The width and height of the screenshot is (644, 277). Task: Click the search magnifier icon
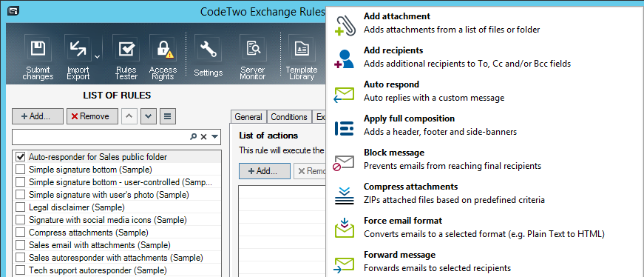pyautogui.click(x=194, y=137)
